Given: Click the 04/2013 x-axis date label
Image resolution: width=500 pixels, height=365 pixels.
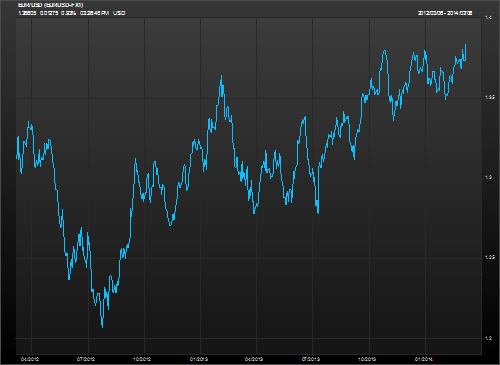Looking at the screenshot, I should 254,359.
